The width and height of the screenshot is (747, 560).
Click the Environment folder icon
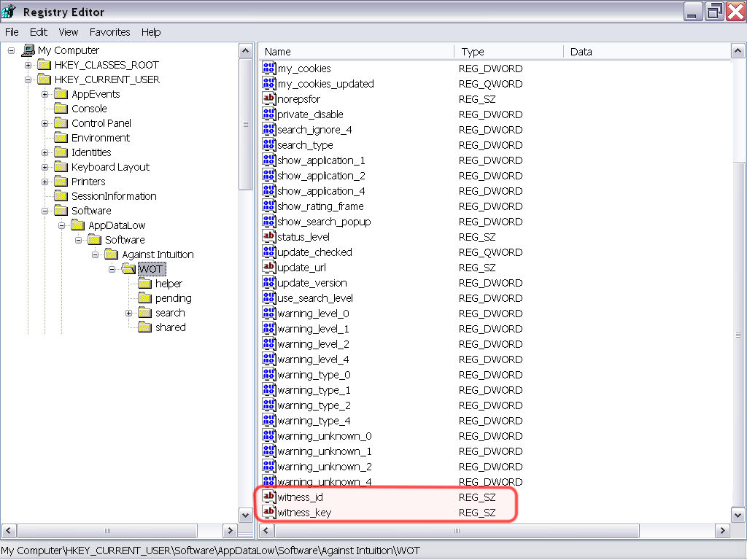[61, 138]
